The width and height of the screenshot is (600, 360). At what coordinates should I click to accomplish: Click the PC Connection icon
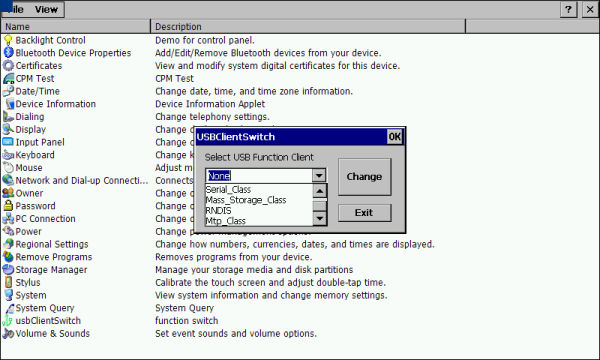click(8, 218)
